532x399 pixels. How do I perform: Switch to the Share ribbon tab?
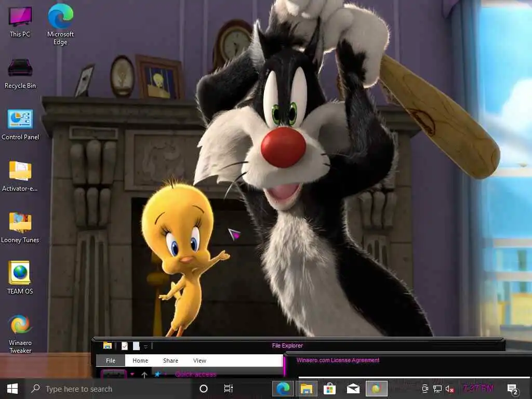click(170, 361)
